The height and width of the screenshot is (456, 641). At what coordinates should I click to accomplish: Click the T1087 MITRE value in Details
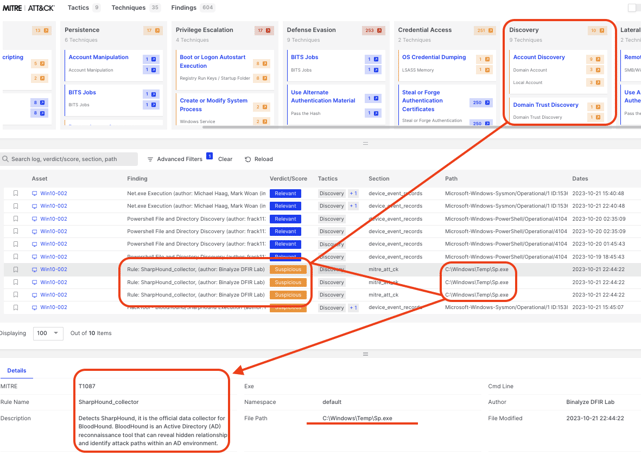87,386
